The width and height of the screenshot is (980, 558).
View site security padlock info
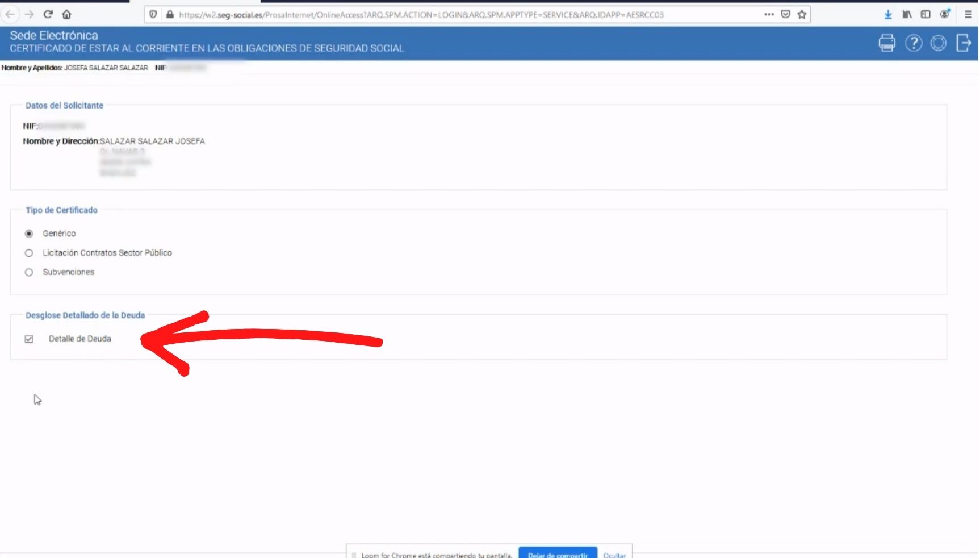[x=169, y=14]
